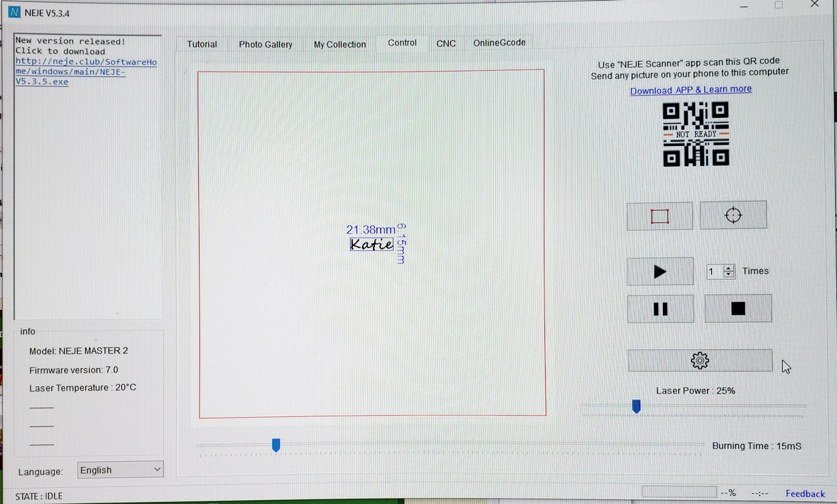Pause the engraving job

click(660, 309)
